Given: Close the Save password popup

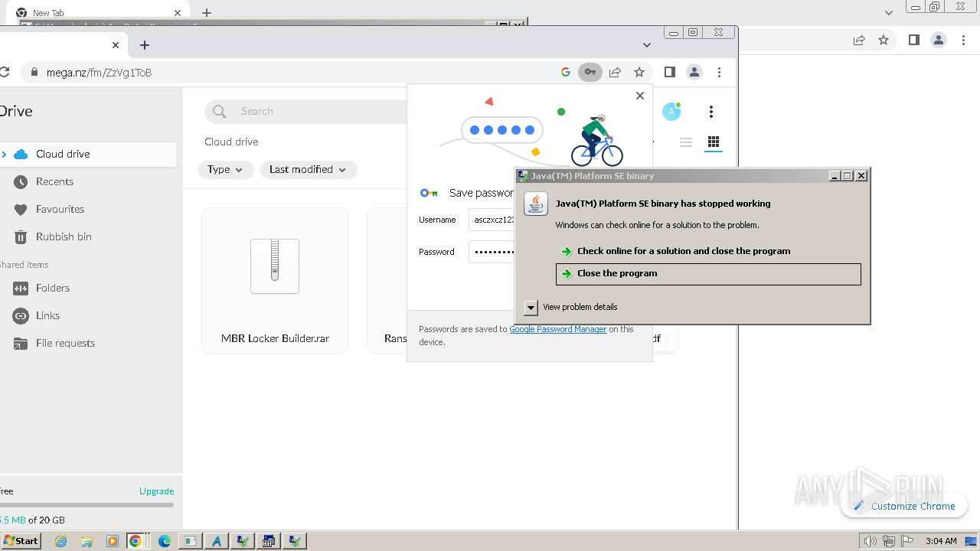Looking at the screenshot, I should point(640,96).
